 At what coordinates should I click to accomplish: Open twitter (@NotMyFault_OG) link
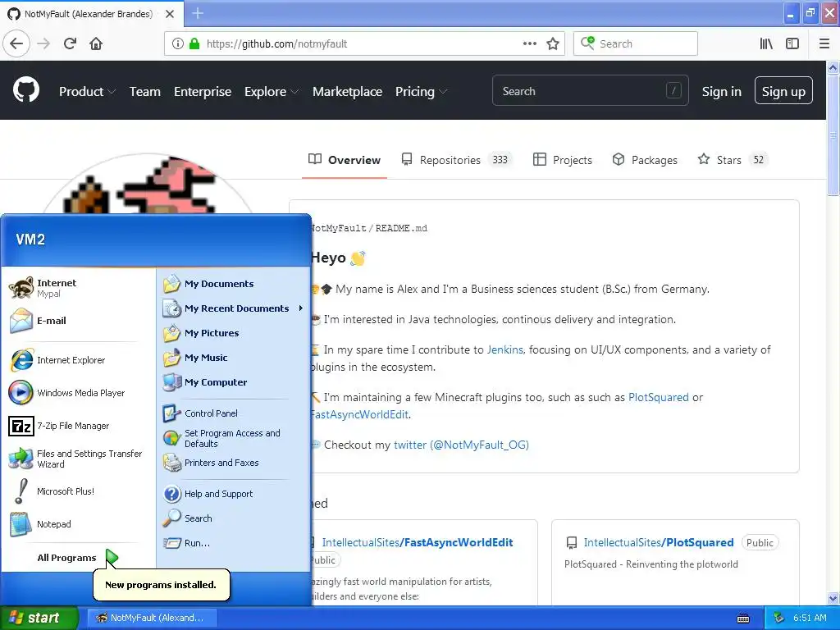(461, 445)
